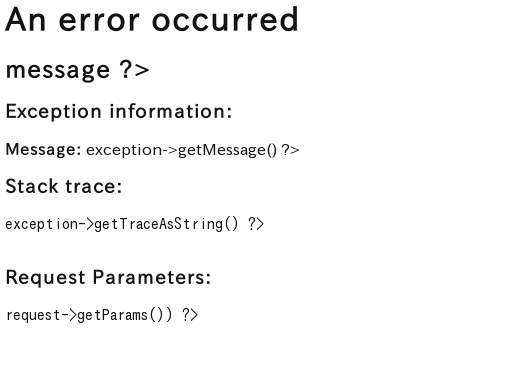Click the '?>' after getParams())

tap(190, 315)
